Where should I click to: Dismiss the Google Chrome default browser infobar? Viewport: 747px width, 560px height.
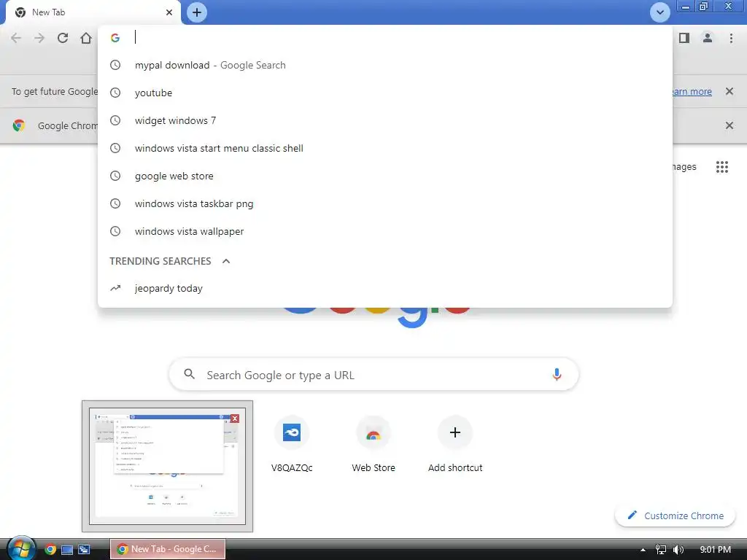tap(729, 125)
